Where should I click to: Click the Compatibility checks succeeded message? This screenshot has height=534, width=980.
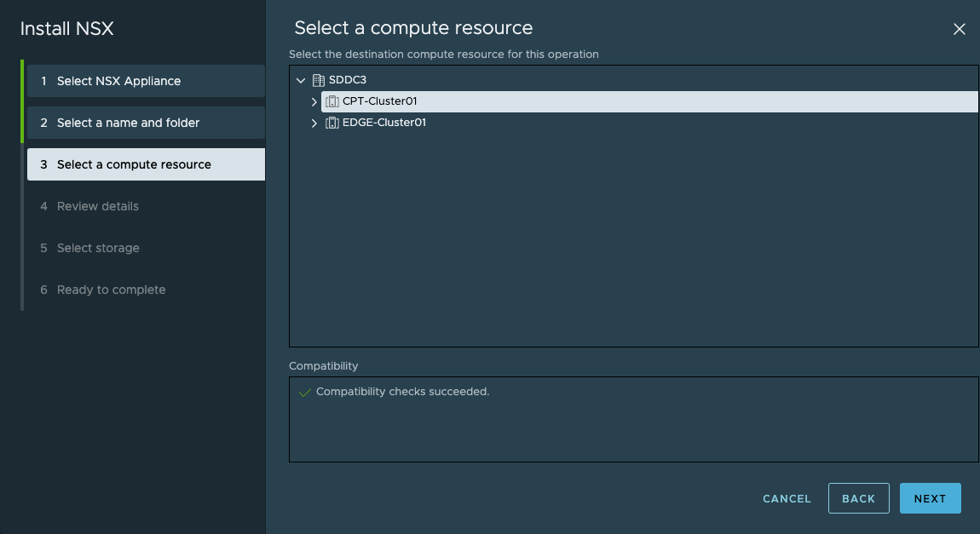pos(402,392)
